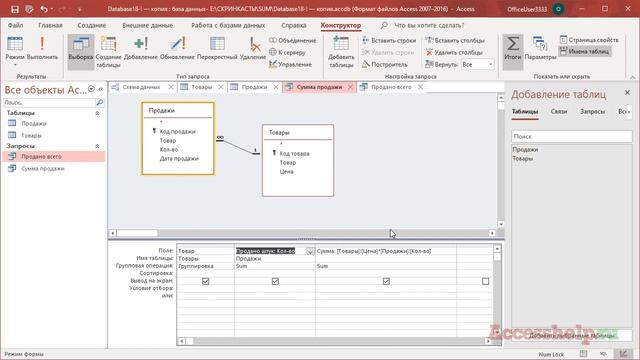
Task: Collapse the ribbon with the chevron
Action: (632, 77)
